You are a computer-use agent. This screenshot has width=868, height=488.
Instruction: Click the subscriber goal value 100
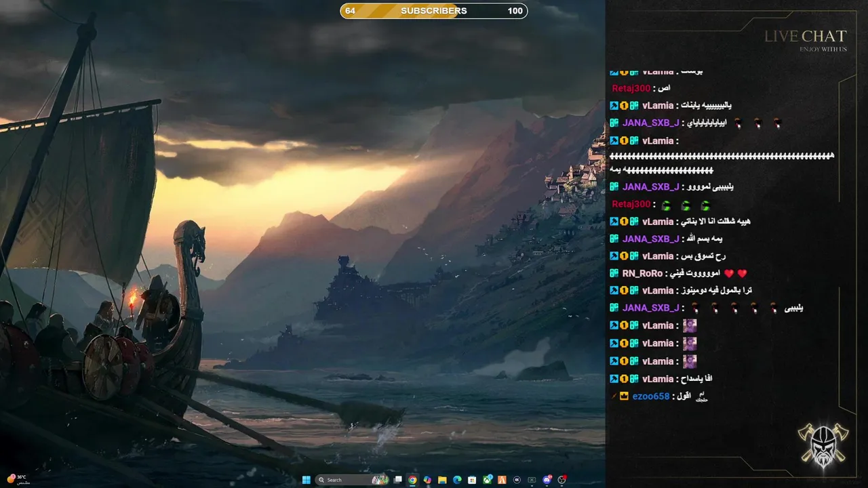pyautogui.click(x=515, y=11)
